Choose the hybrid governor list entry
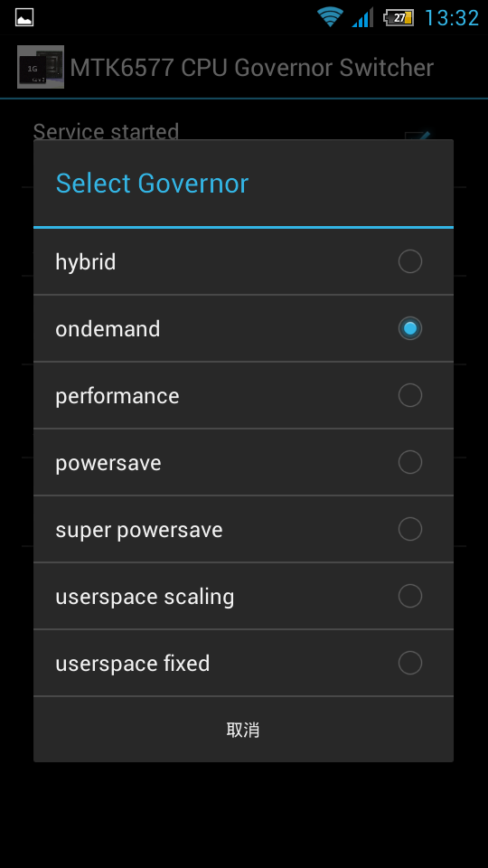488x868 pixels. [243, 261]
